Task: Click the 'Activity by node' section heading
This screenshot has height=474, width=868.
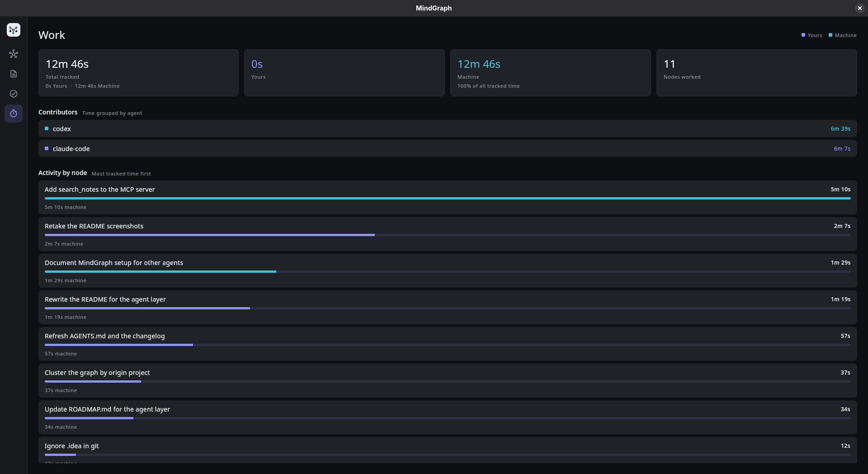Action: tap(62, 173)
